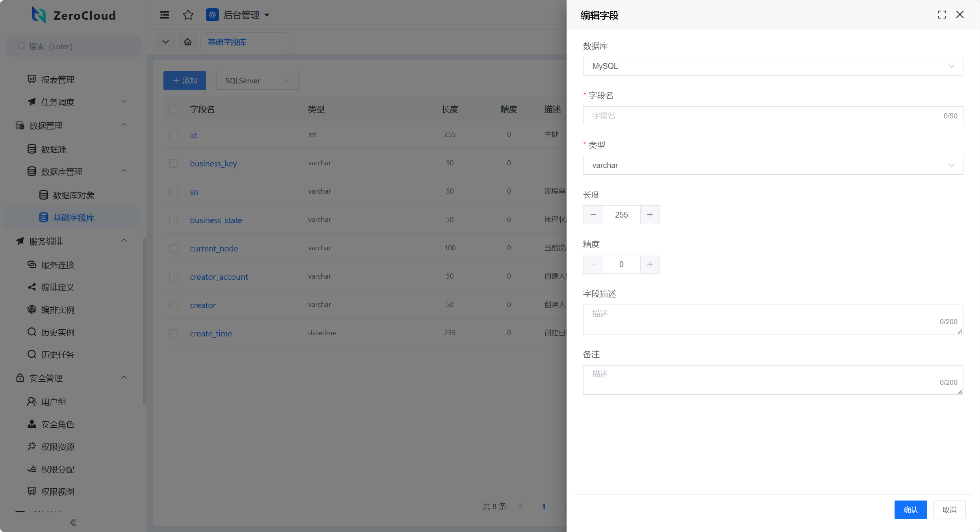The width and height of the screenshot is (980, 532).
Task: Click the 字段名 input field
Action: point(764,116)
